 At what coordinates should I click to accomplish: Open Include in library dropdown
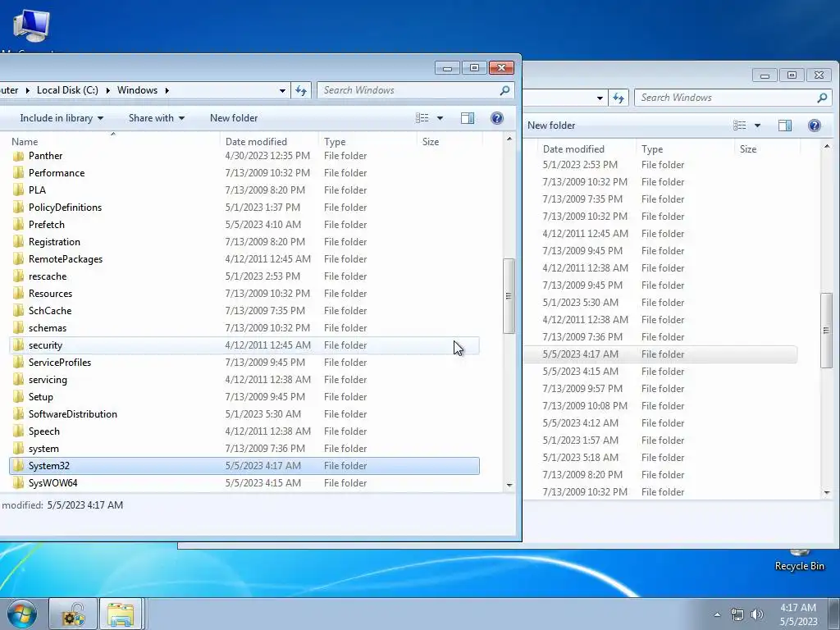(x=62, y=118)
